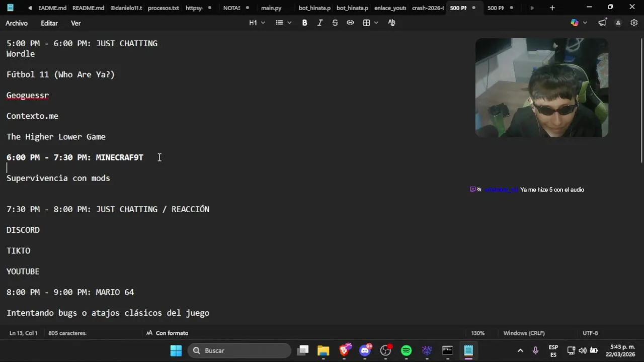Switch to the crash-2026 tab
The image size is (644, 362).
(x=428, y=8)
